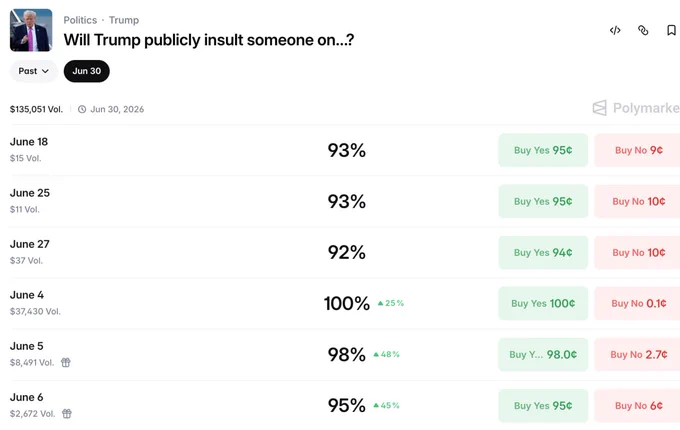680x430 pixels.
Task: Buy Yes 94¢ for June 27
Action: coord(543,252)
